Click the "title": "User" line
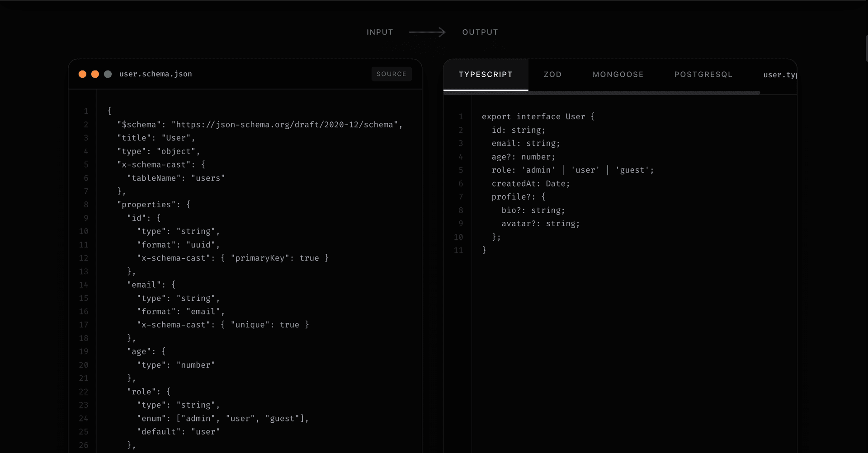This screenshot has height=453, width=868. (x=156, y=138)
